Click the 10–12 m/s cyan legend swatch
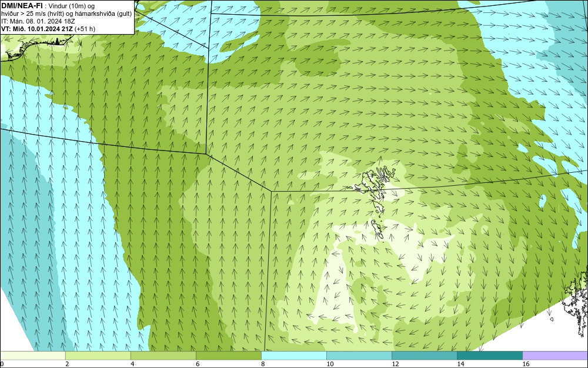 (x=359, y=356)
